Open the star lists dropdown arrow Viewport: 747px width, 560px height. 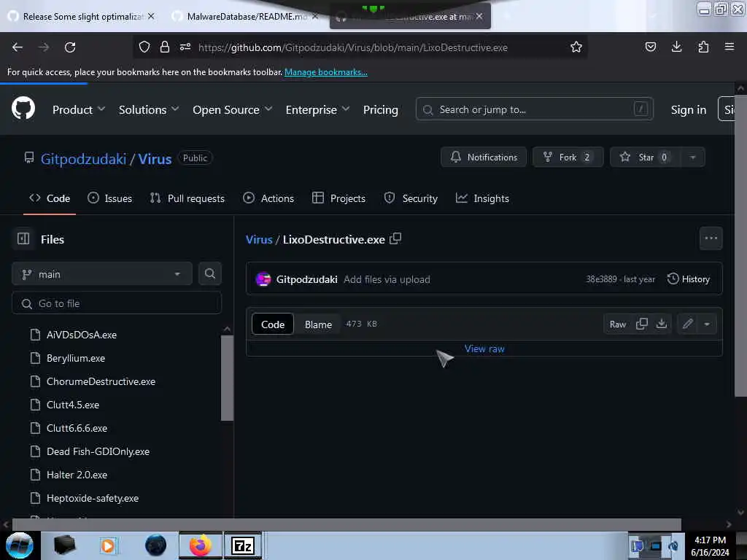693,157
